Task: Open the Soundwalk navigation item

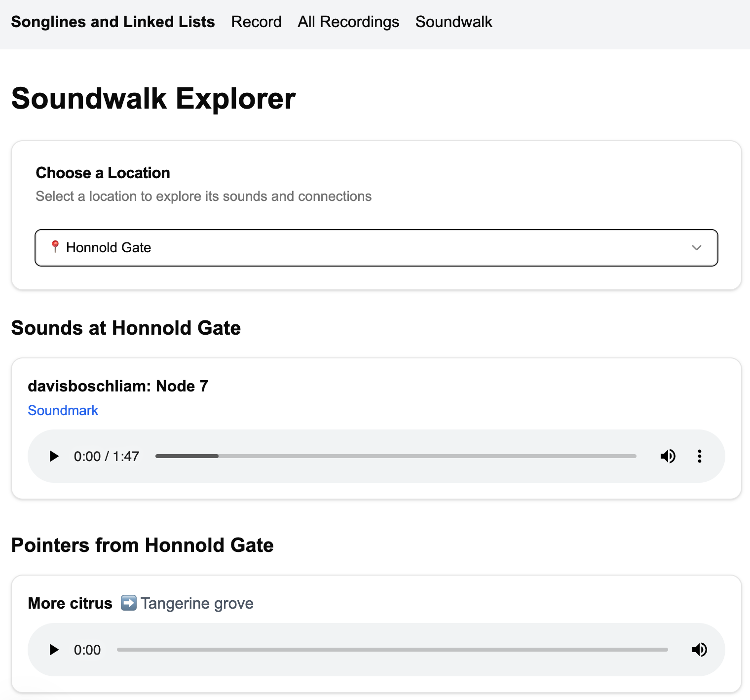Action: pos(454,22)
